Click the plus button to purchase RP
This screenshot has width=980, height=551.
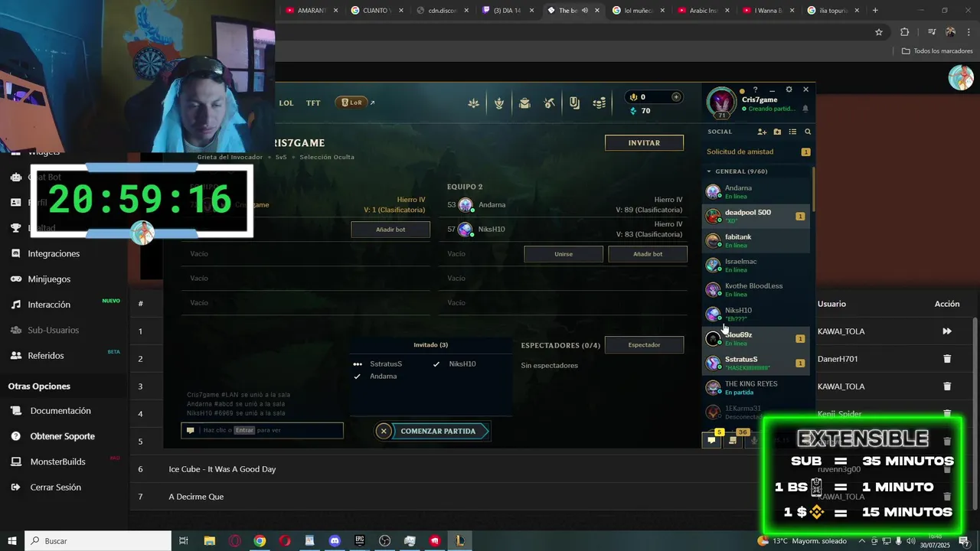pos(676,97)
